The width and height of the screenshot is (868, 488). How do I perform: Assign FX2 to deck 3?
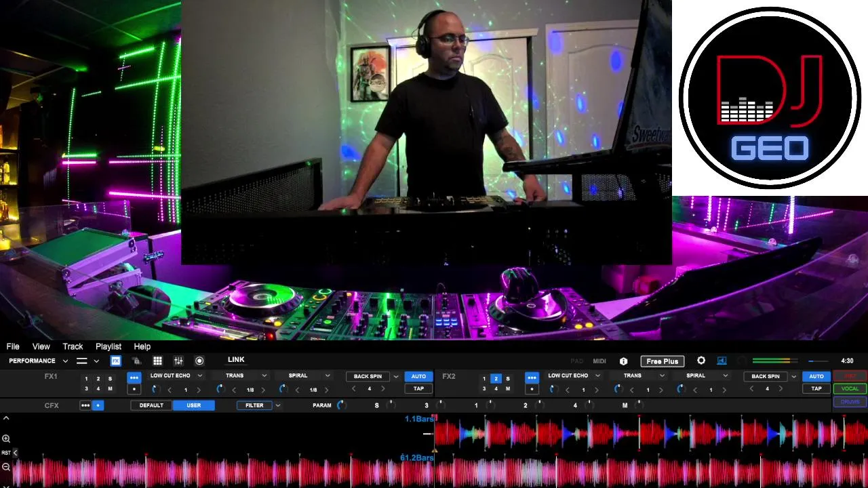[484, 389]
